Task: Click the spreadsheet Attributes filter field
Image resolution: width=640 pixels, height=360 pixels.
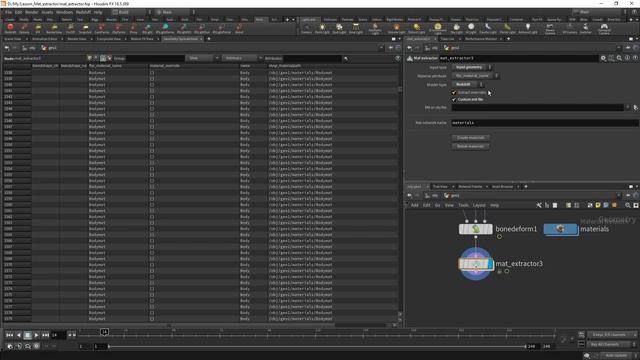Action: coord(312,58)
